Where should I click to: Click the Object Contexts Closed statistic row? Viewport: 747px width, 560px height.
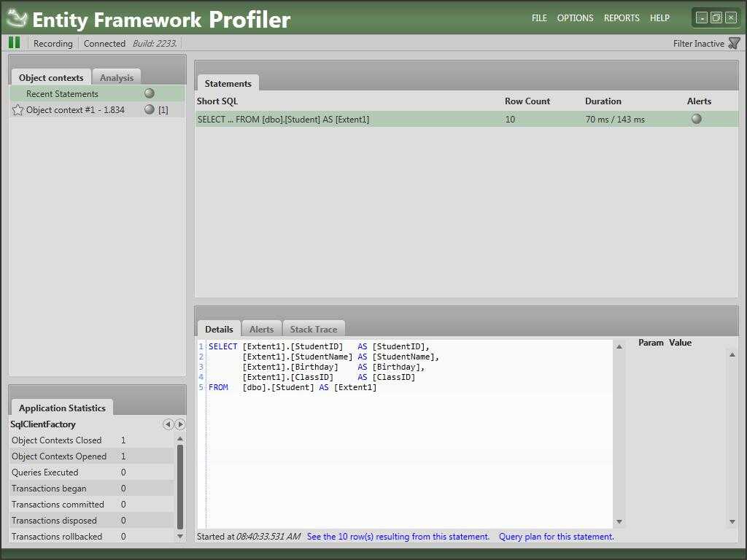[x=92, y=440]
